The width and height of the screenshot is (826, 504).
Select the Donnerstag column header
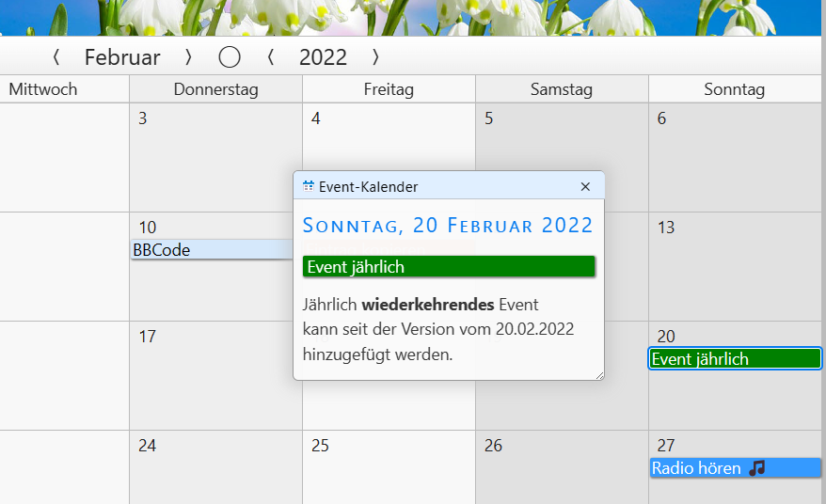215,90
